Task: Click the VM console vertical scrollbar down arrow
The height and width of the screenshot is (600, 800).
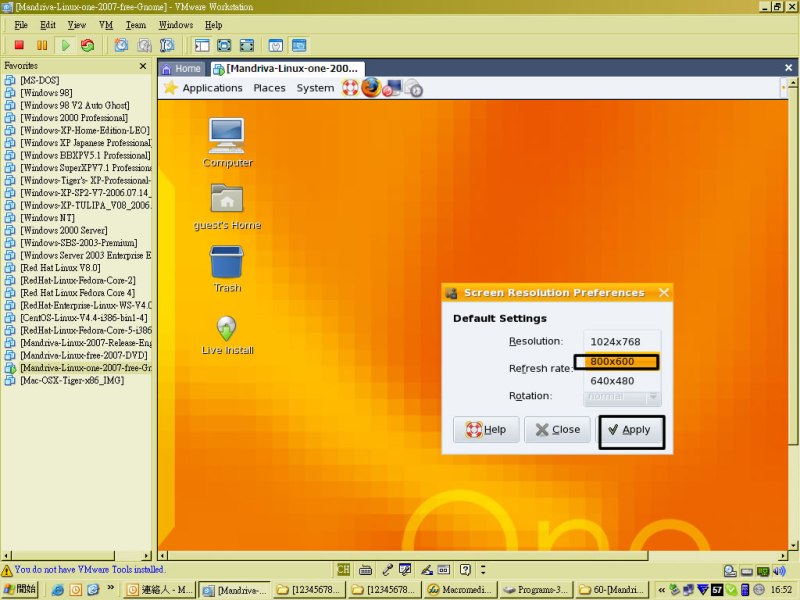Action: click(793, 545)
